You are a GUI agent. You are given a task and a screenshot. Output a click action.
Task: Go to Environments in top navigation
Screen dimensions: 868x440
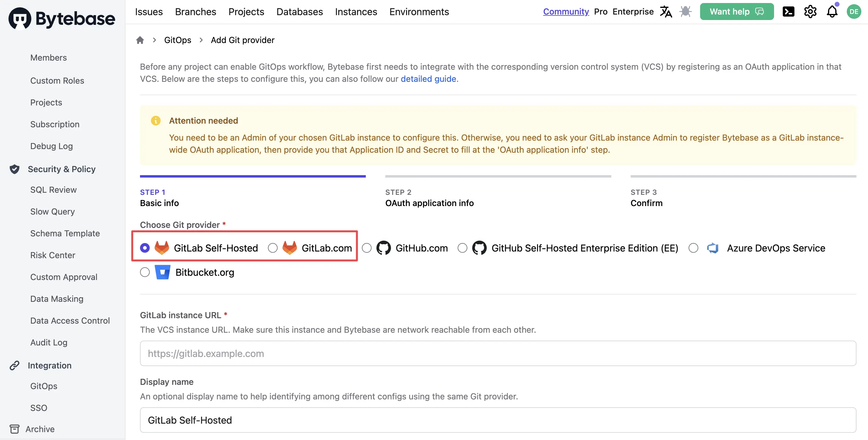click(x=419, y=12)
